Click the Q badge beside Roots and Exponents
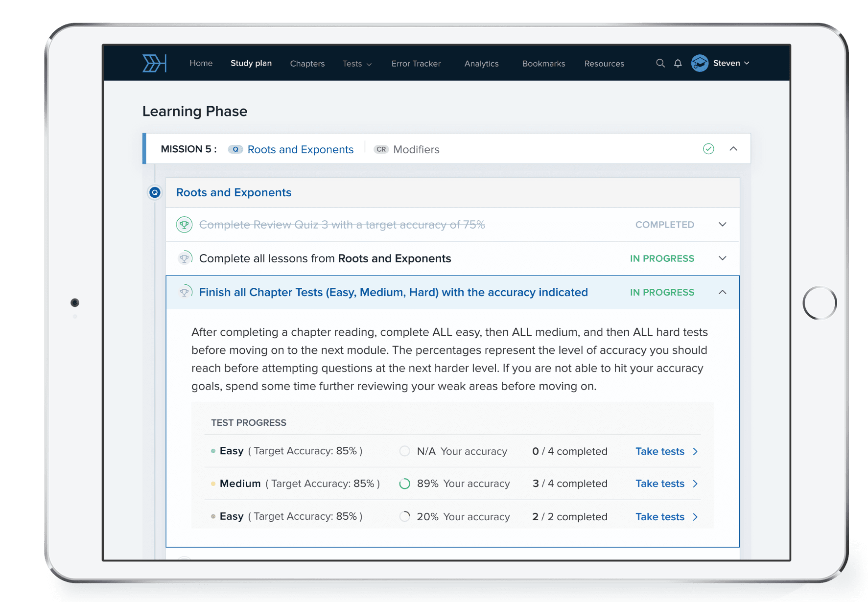The width and height of the screenshot is (868, 602). [235, 149]
